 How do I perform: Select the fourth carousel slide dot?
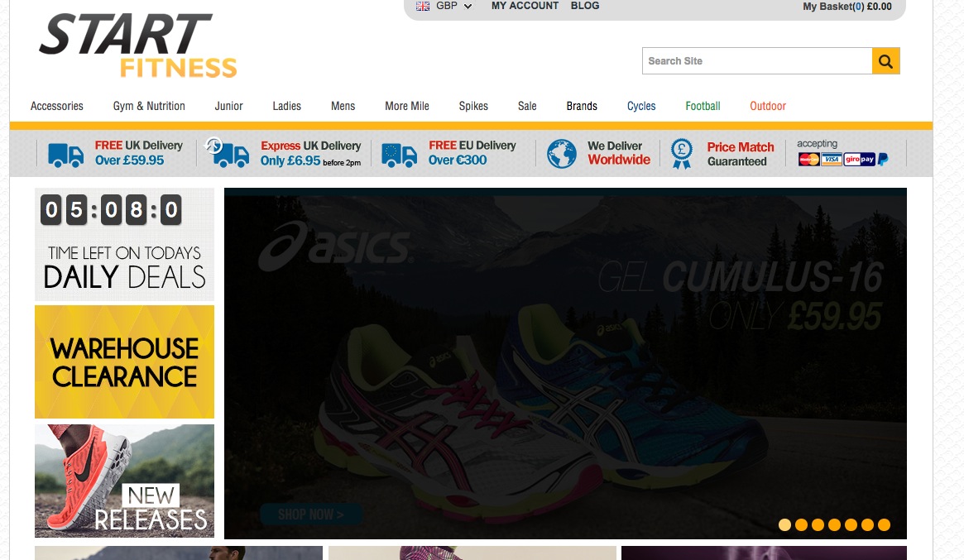point(834,524)
